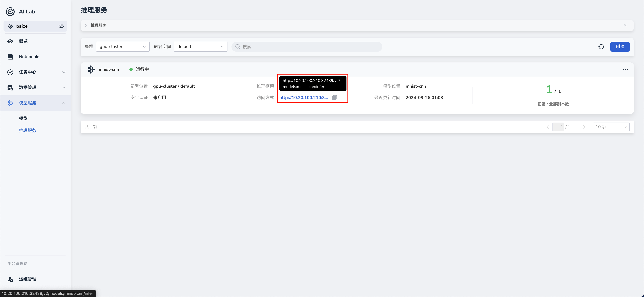
Task: Copy the access URL with copy icon
Action: click(x=335, y=98)
